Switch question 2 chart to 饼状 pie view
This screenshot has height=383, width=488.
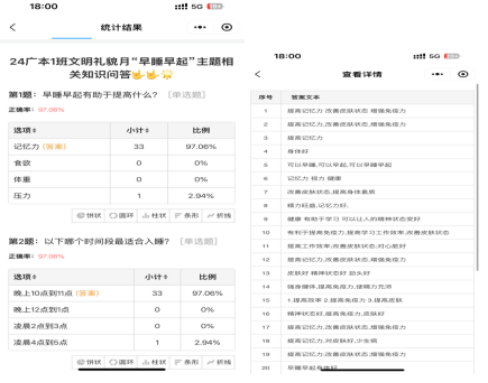pyautogui.click(x=89, y=362)
